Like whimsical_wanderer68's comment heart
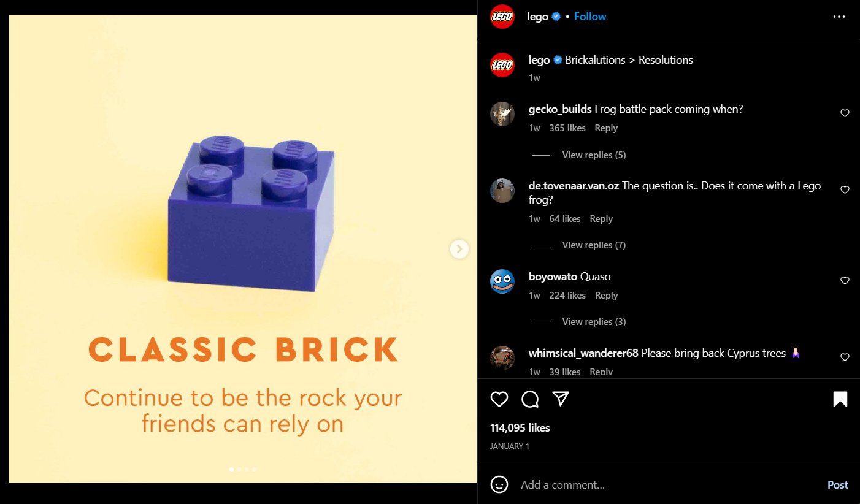This screenshot has width=860, height=504. [x=845, y=357]
